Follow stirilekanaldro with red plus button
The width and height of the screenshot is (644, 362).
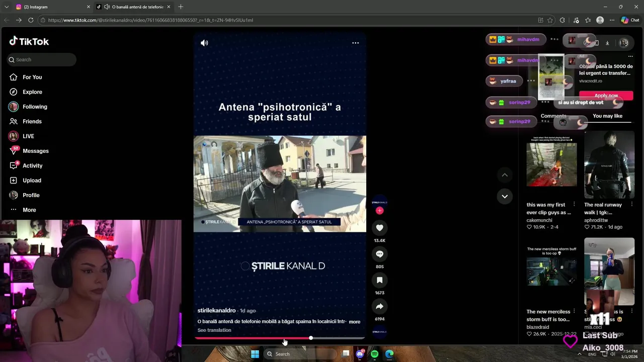pyautogui.click(x=379, y=211)
